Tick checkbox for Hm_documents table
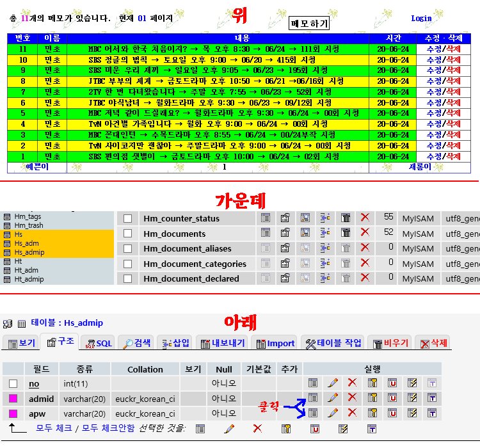Screen dimensions: 480x448 pyautogui.click(x=127, y=234)
